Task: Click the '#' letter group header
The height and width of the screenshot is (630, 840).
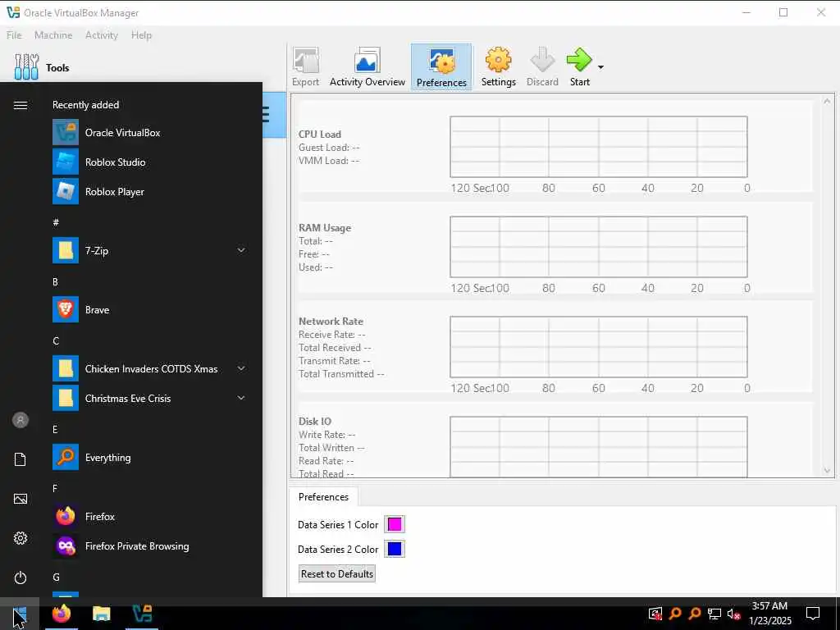Action: pos(56,221)
